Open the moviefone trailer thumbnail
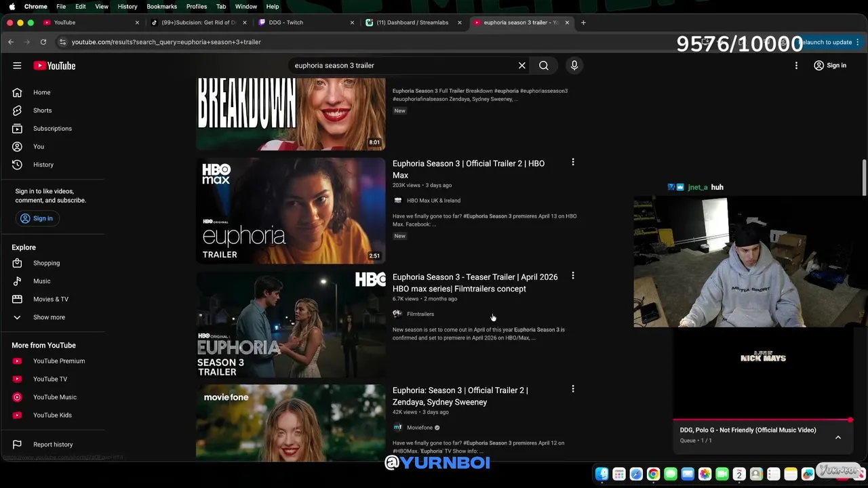Screen dimensions: 868x488 [291, 424]
